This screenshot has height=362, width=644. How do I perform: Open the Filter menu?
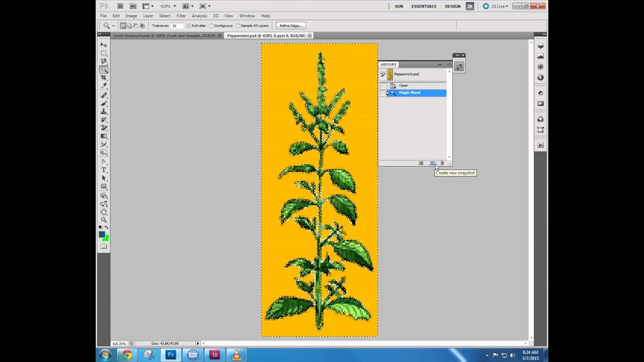(x=181, y=16)
